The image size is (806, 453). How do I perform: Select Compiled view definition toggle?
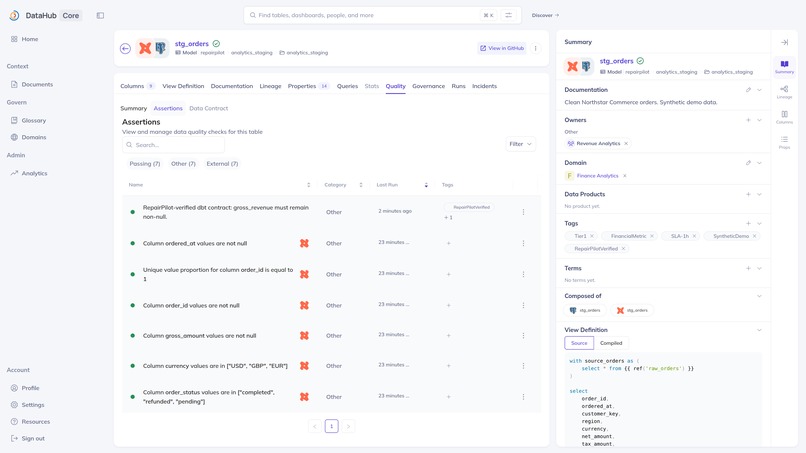[611, 343]
